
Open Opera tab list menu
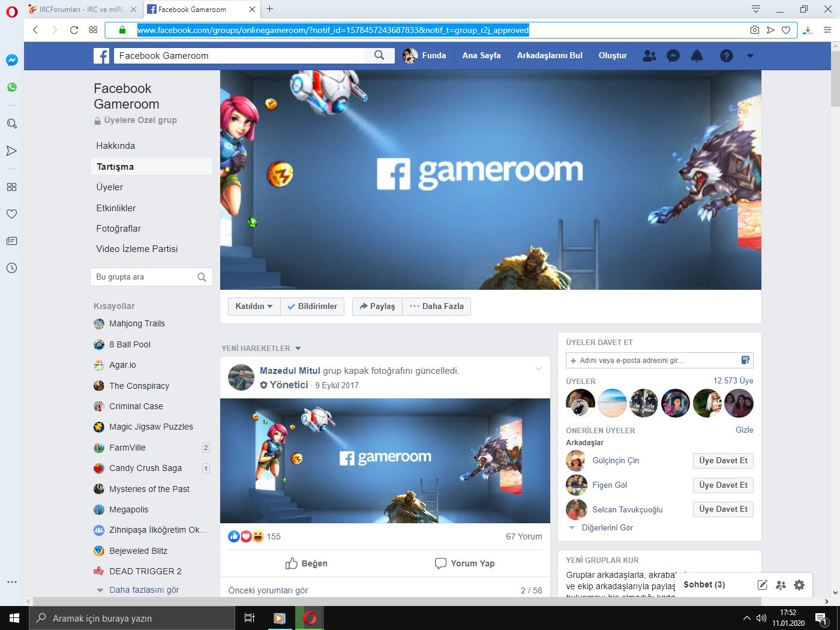tap(756, 9)
